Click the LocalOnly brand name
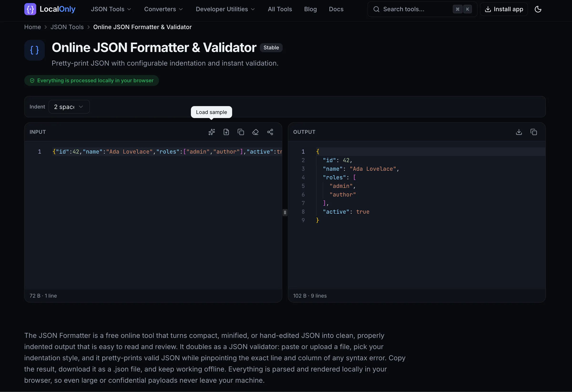Viewport: 572px width, 392px height. 57,9
